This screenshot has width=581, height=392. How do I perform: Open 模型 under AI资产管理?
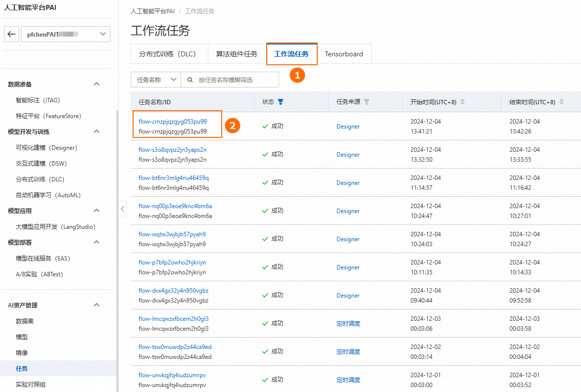(x=22, y=337)
